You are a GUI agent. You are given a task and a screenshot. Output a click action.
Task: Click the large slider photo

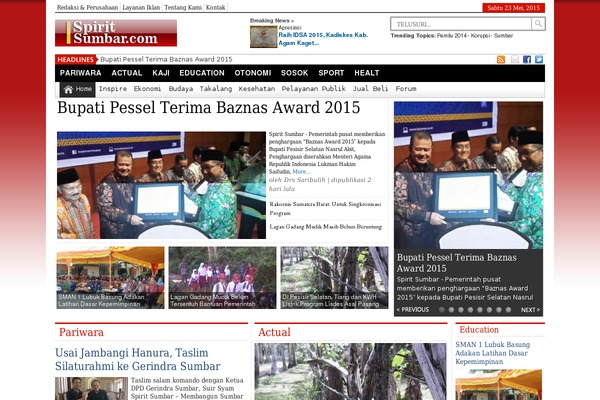pyautogui.click(x=468, y=175)
